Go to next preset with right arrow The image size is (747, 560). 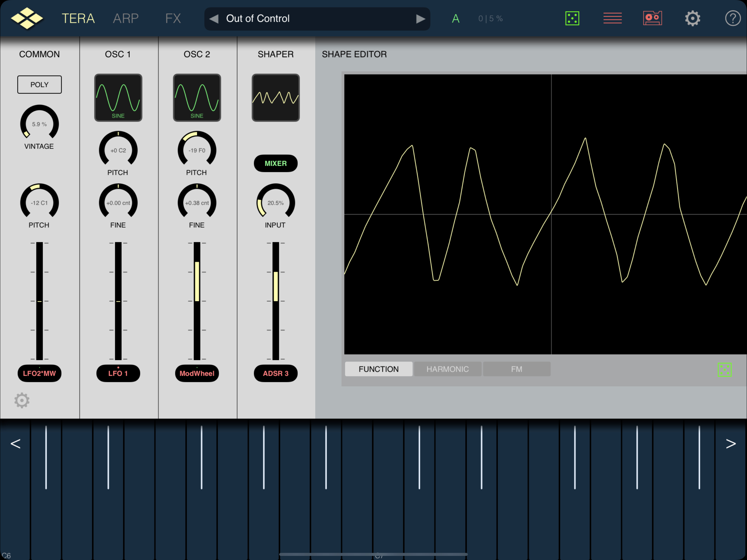tap(420, 19)
